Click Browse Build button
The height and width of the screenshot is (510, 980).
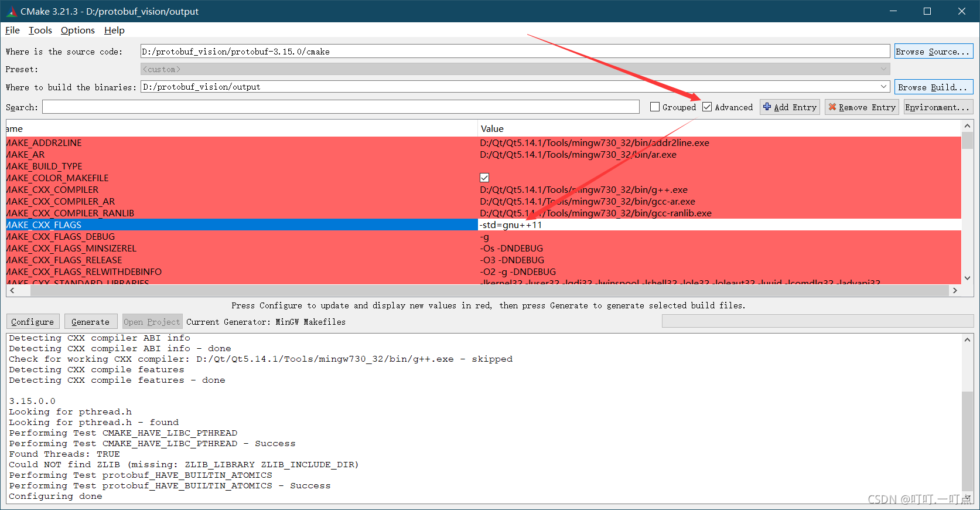[934, 87]
